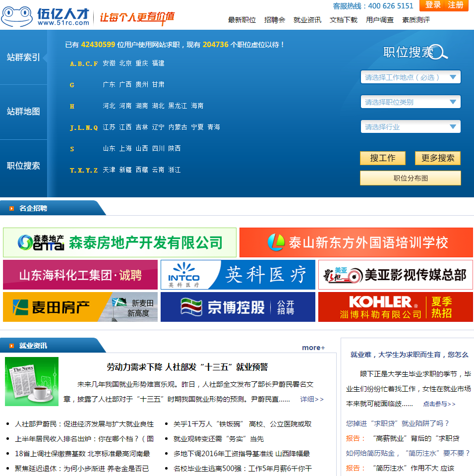
Task: Choose the 重庆 region link
Action: [142, 63]
